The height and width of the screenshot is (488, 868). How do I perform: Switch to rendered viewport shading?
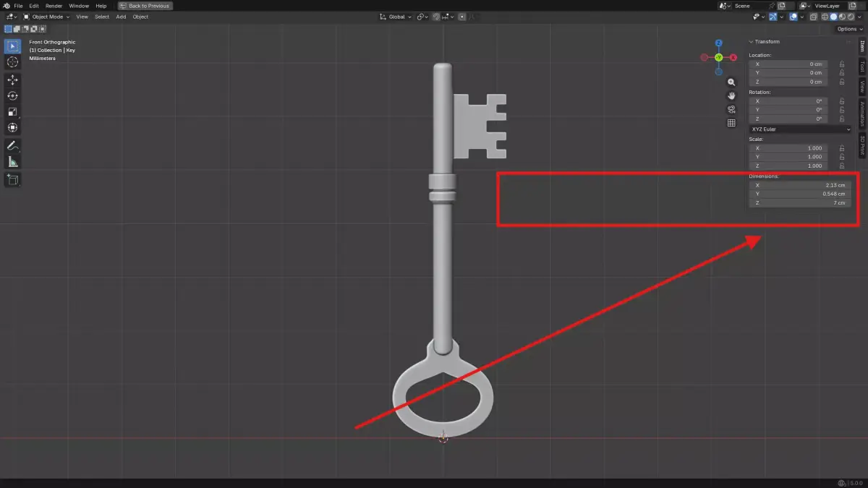851,17
